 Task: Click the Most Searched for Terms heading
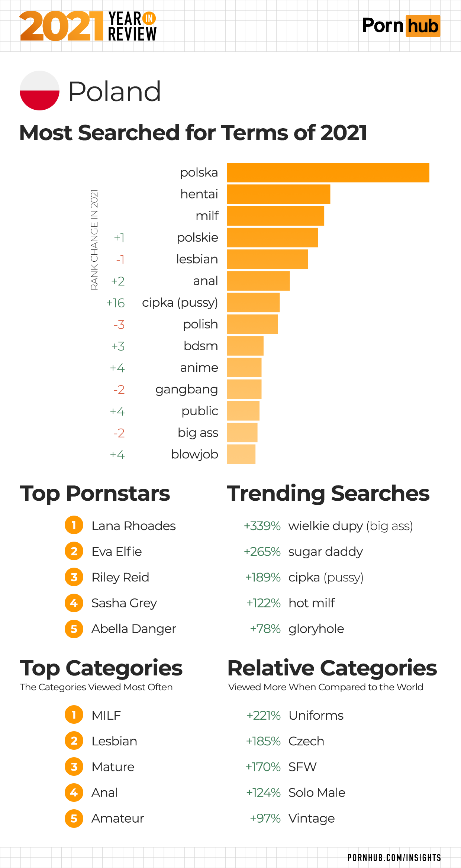point(193,133)
